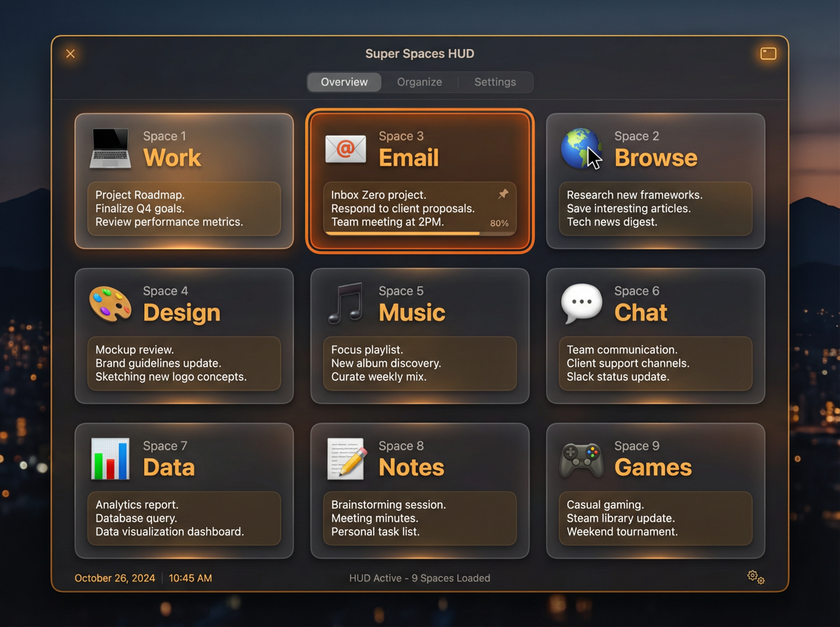Image resolution: width=840 pixels, height=627 pixels.
Task: Select the bar chart icon for Data space
Action: [x=109, y=458]
